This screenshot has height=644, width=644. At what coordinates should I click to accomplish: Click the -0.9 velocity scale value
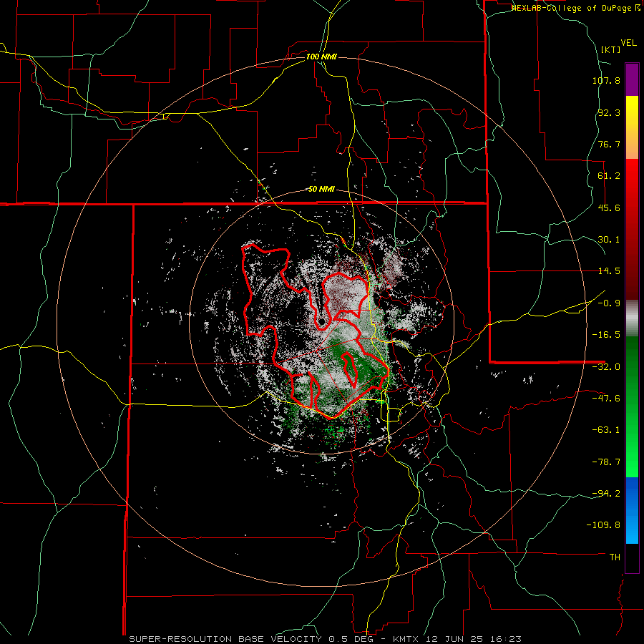[609, 303]
